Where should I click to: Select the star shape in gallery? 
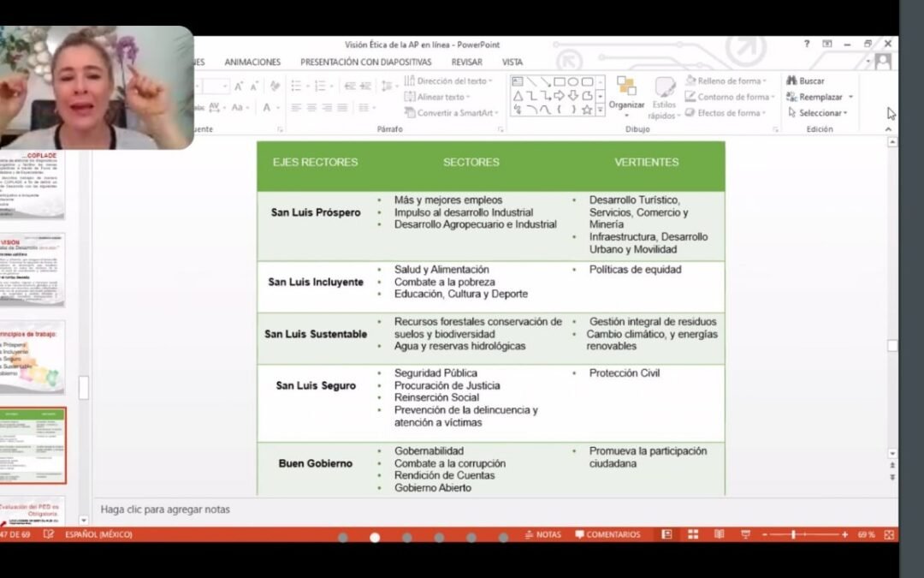(587, 110)
